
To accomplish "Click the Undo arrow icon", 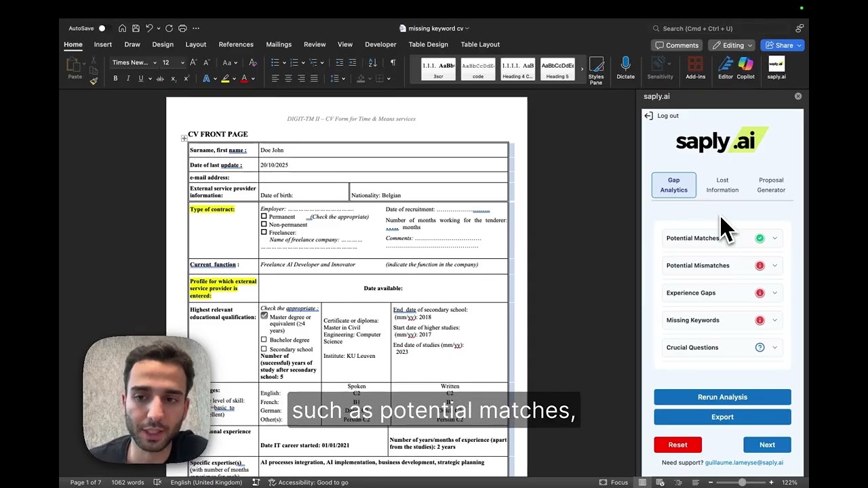I will [x=149, y=28].
